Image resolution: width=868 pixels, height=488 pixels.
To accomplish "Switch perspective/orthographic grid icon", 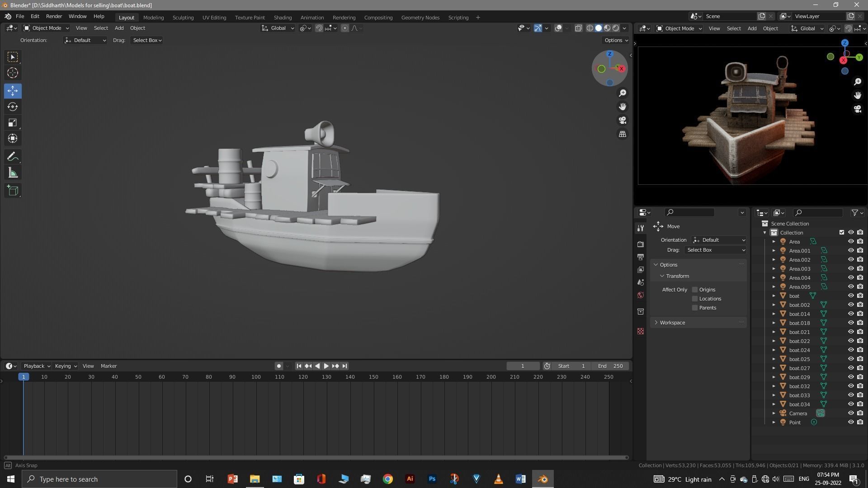I will [623, 134].
